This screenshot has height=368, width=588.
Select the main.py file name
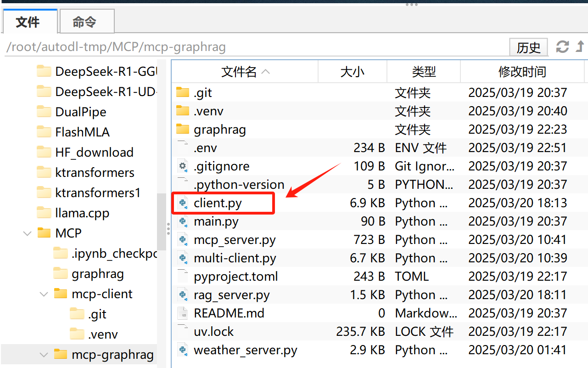(216, 221)
